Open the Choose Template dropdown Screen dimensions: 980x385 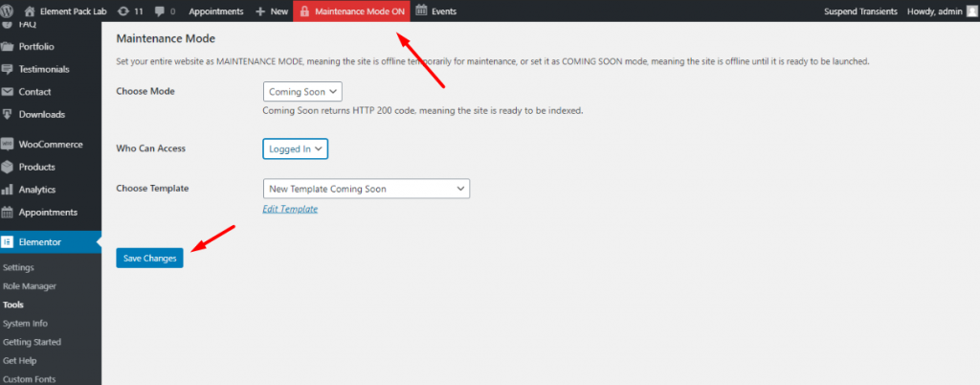pos(366,189)
